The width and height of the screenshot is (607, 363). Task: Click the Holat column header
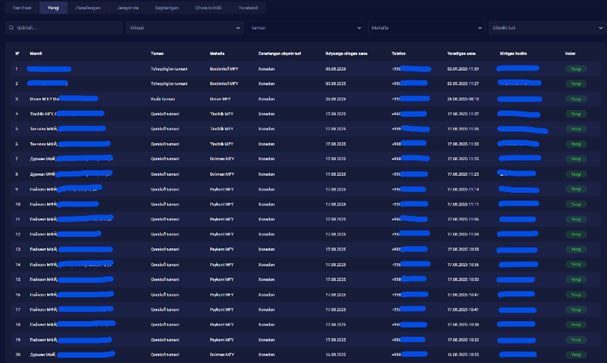tap(570, 53)
